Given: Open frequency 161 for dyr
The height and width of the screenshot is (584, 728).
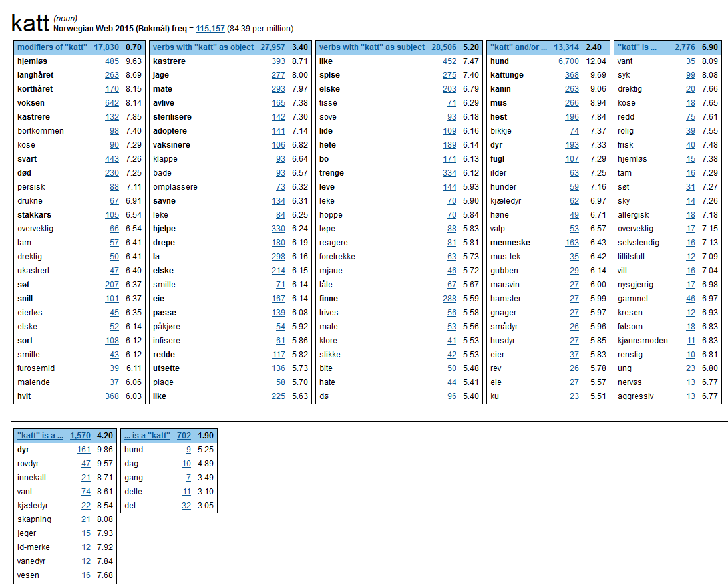Looking at the screenshot, I should pyautogui.click(x=84, y=450).
